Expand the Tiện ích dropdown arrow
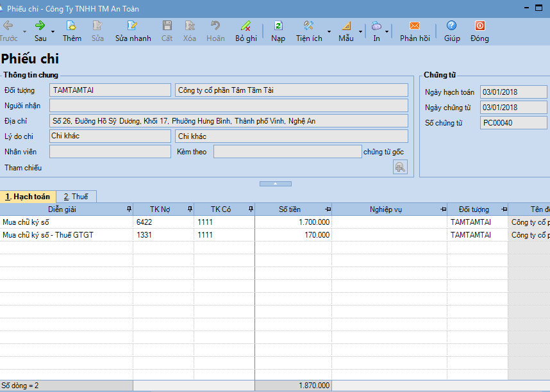 coord(329,31)
